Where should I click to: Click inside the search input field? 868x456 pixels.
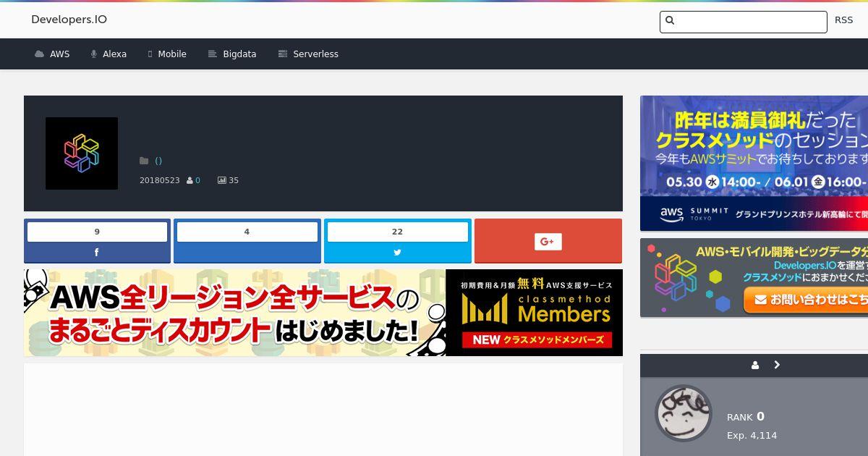click(x=743, y=22)
